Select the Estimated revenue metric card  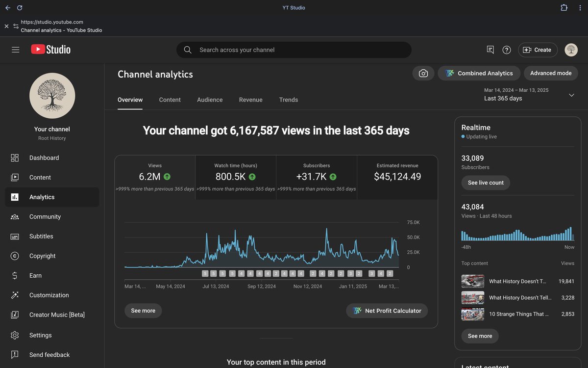coord(397,178)
